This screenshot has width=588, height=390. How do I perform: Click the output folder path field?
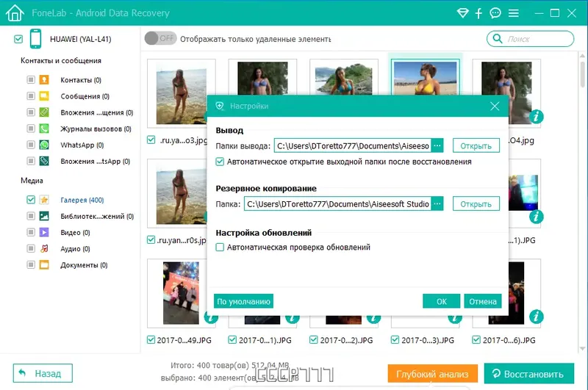pyautogui.click(x=353, y=145)
